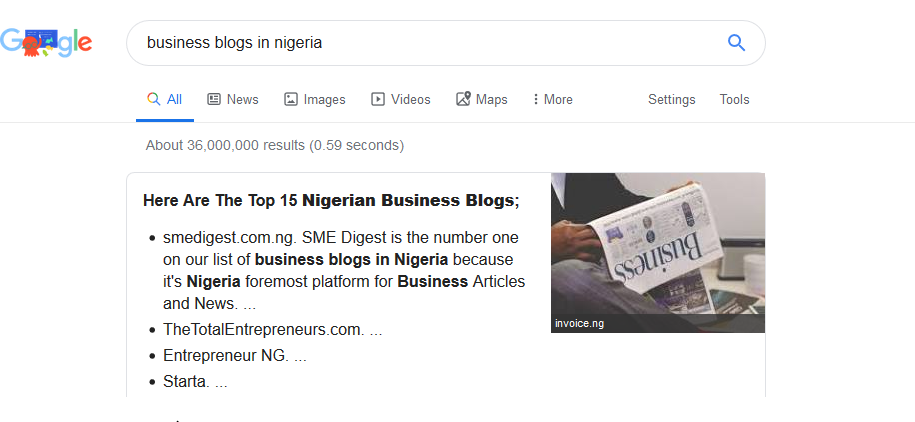
Task: Open the search Tools options
Action: [734, 99]
